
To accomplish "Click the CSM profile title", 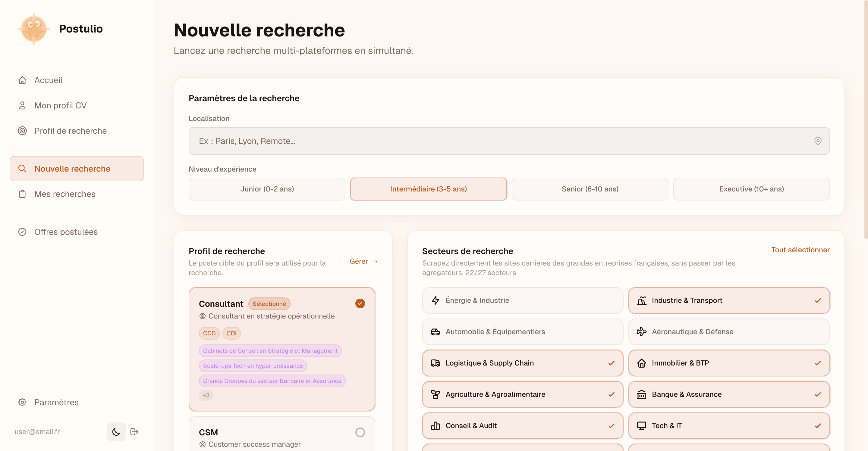I will pyautogui.click(x=208, y=432).
